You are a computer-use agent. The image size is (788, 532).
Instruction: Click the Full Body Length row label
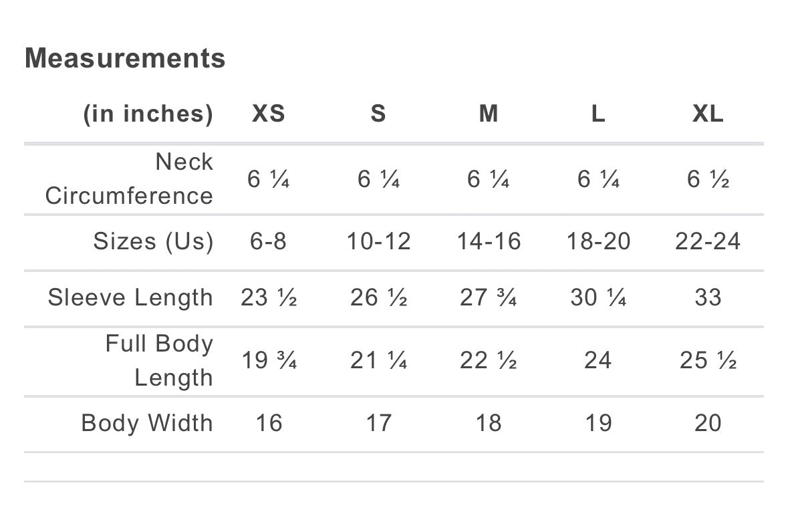[159, 360]
